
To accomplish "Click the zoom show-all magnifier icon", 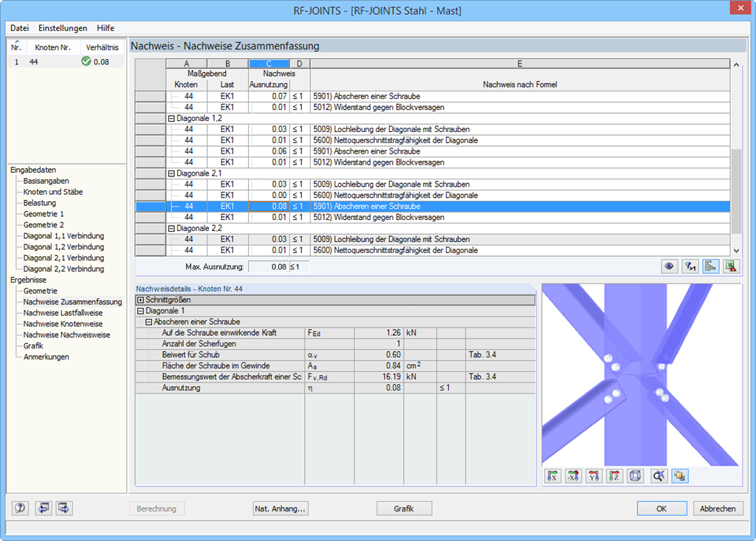I will pos(659,476).
